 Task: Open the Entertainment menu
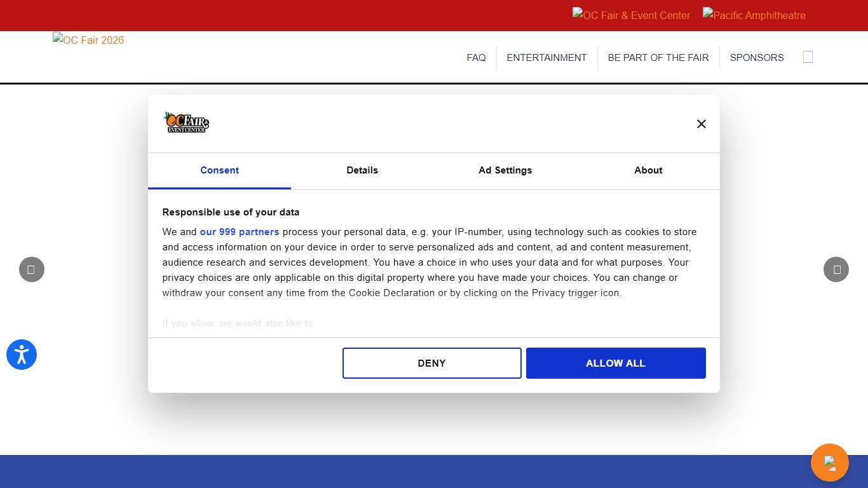point(546,57)
